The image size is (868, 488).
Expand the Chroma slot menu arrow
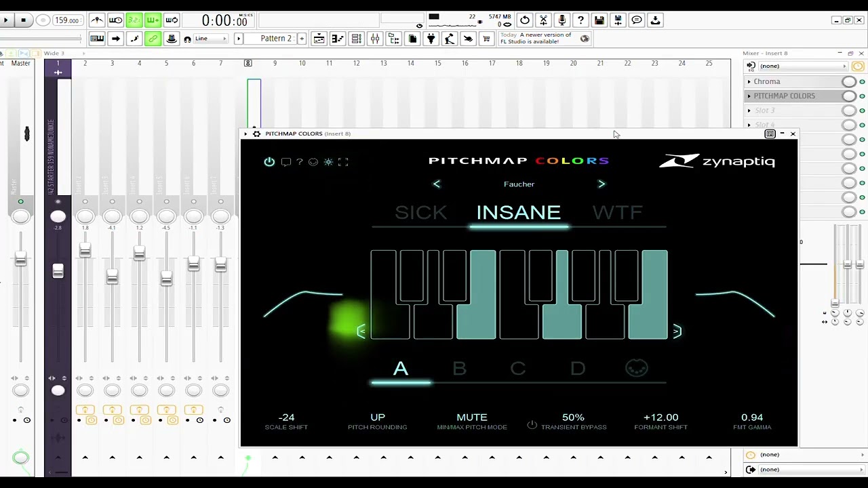click(749, 81)
